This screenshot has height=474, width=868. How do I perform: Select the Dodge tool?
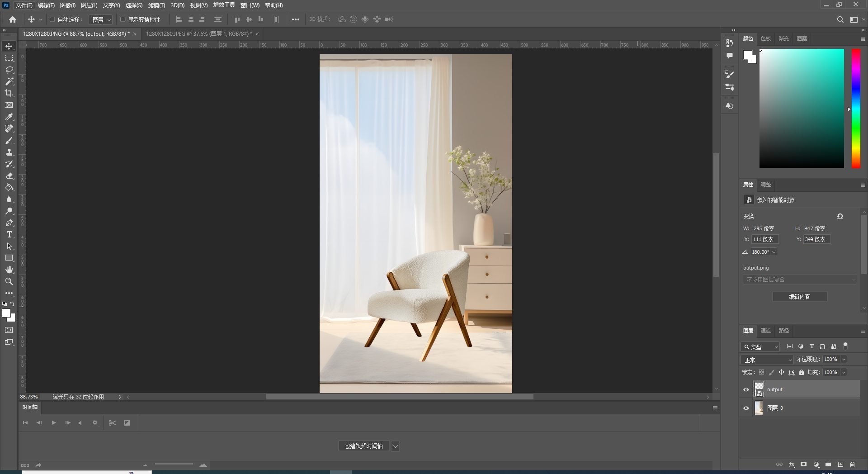(9, 211)
